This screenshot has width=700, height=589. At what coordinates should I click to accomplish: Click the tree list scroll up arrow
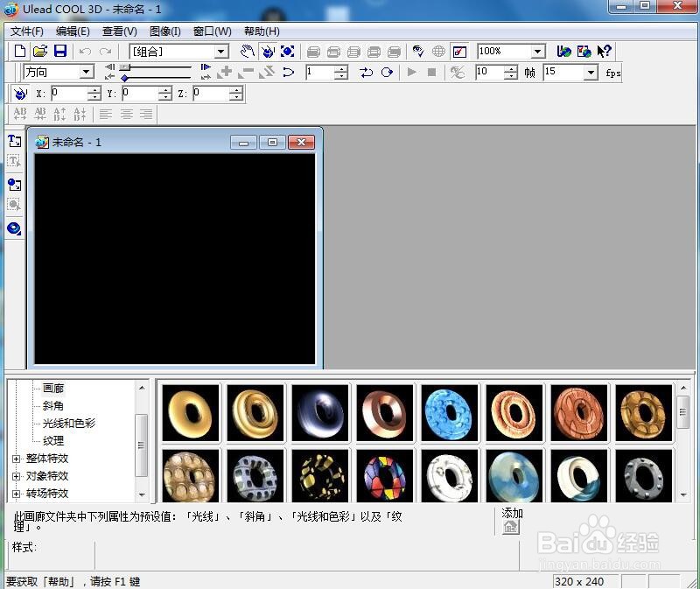tap(142, 388)
